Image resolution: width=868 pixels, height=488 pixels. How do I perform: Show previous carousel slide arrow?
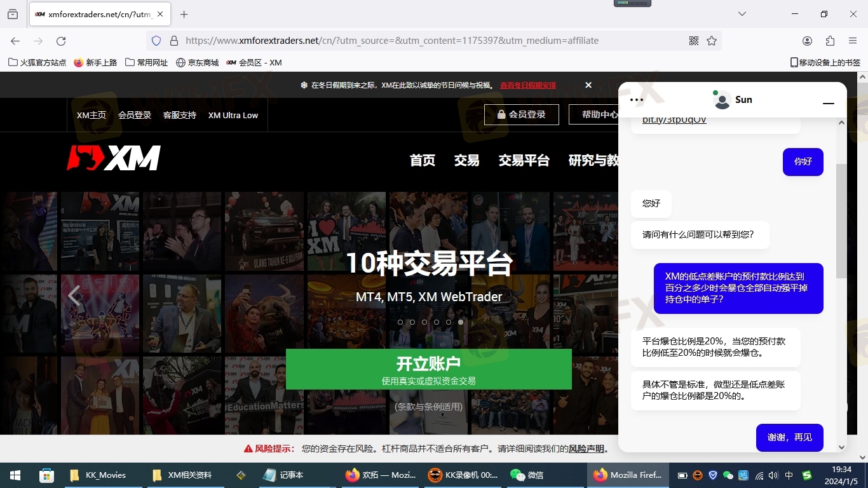74,295
